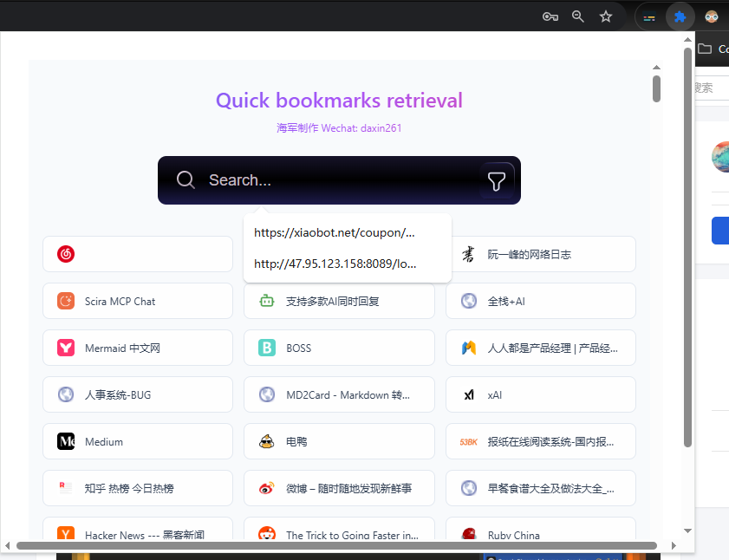The height and width of the screenshot is (560, 729).
Task: Click the popup's outer scrollbar up arrow
Action: 687,40
